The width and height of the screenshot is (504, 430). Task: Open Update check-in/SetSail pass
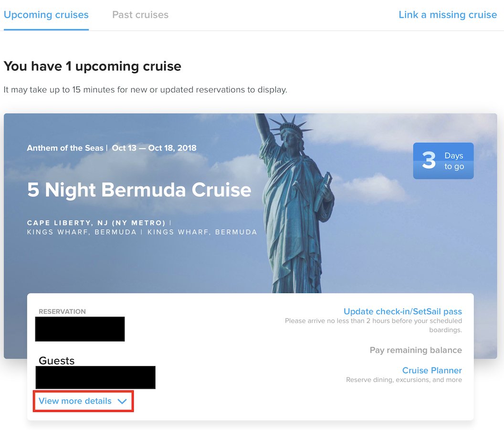click(x=403, y=312)
